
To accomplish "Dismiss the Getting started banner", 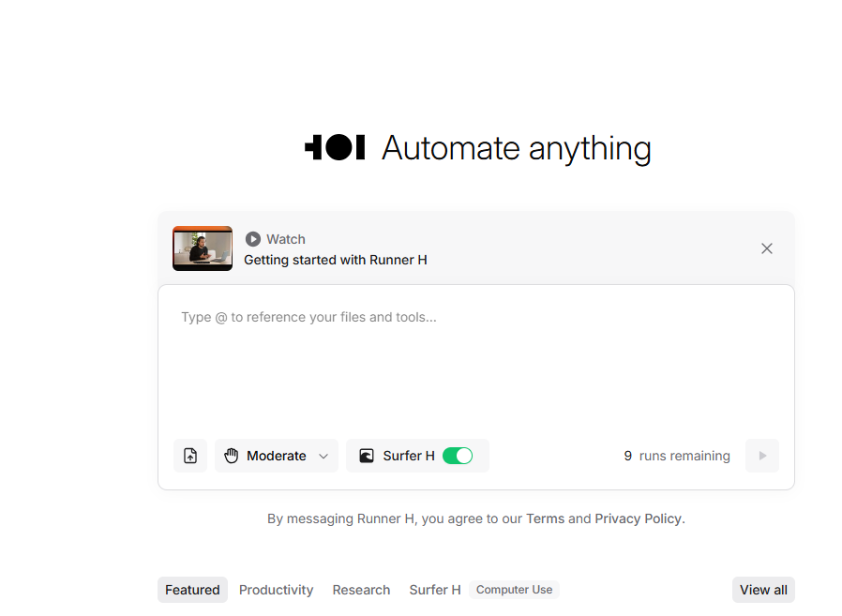I will point(766,248).
